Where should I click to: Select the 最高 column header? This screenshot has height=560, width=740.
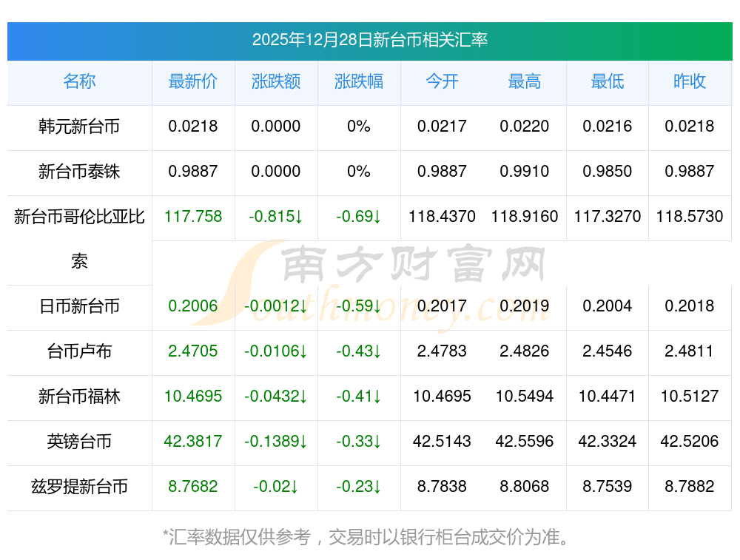click(525, 81)
